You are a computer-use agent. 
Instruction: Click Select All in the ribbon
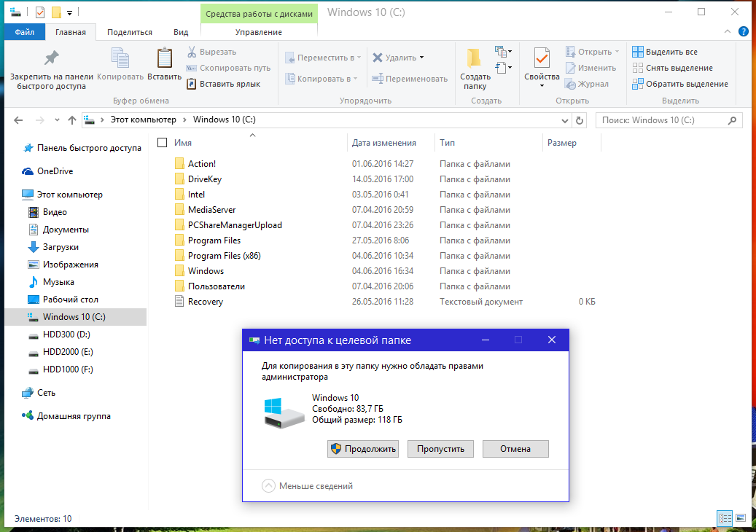coord(664,52)
